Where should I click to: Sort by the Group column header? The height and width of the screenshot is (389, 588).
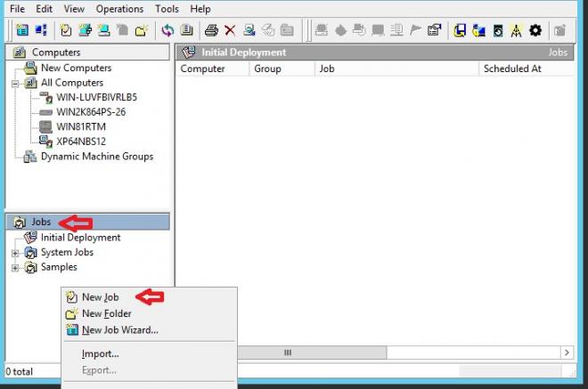click(282, 69)
